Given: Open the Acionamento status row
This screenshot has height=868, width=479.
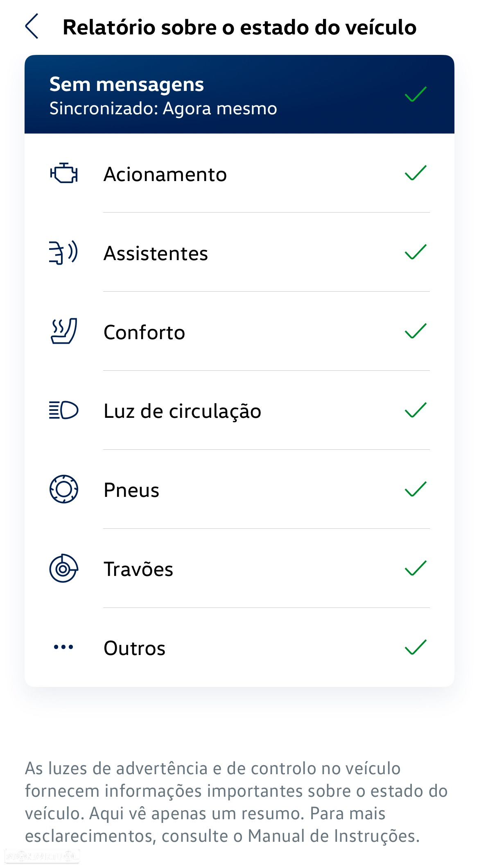Looking at the screenshot, I should 239,173.
